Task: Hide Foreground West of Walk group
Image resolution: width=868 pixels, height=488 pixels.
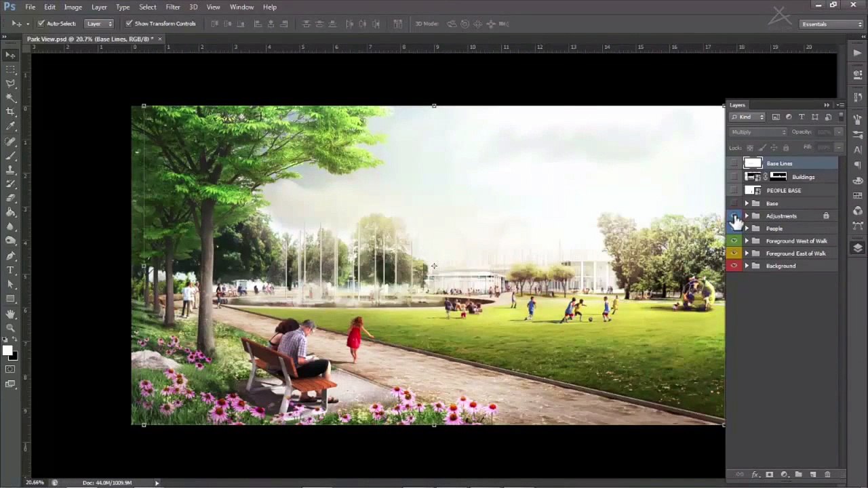Action: 734,241
